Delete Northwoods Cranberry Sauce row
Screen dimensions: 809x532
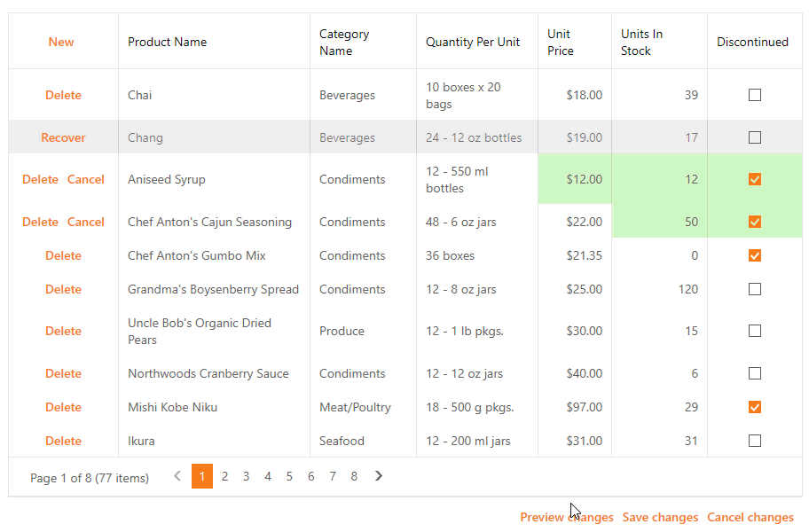pyautogui.click(x=64, y=373)
